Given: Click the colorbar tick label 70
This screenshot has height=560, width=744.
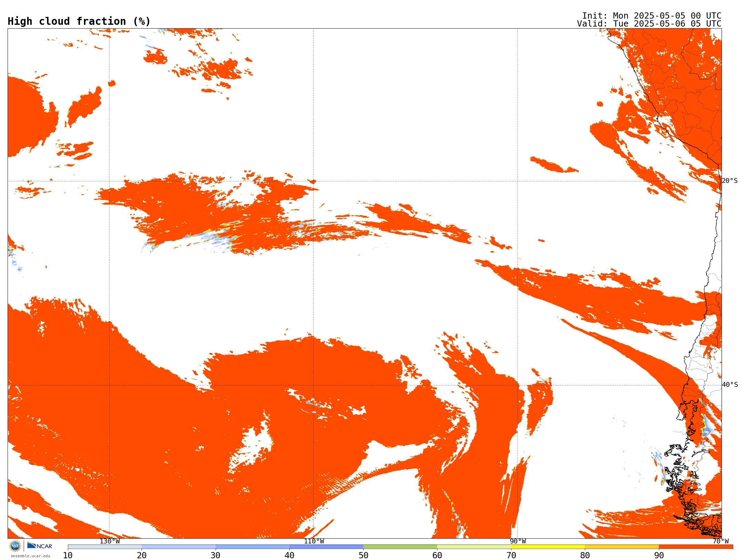Looking at the screenshot, I should 511,555.
